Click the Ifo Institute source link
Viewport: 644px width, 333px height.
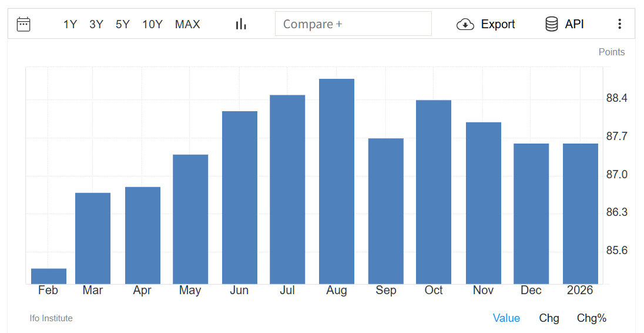(51, 318)
